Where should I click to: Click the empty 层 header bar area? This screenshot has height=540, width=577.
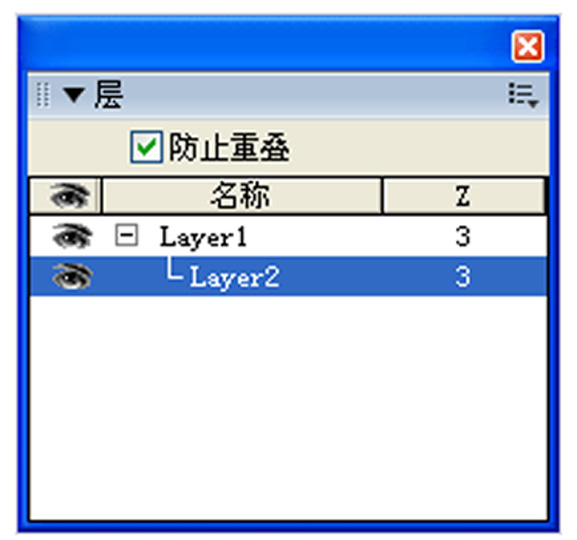[315, 95]
